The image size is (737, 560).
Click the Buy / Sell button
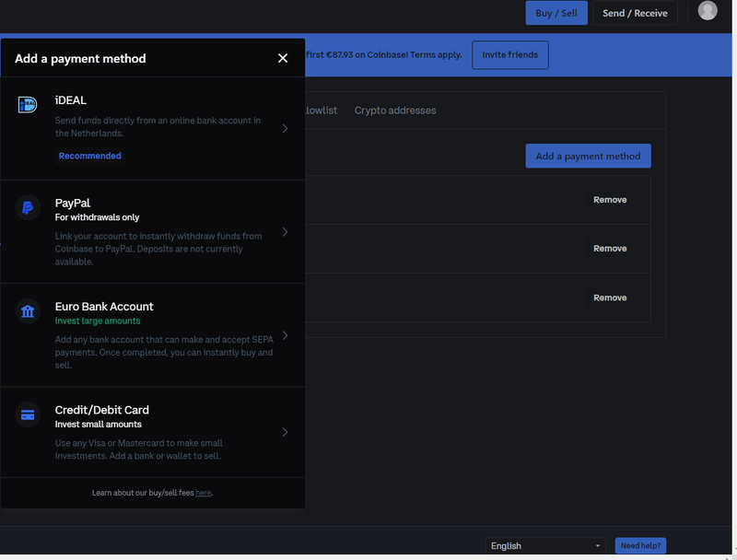pos(556,13)
